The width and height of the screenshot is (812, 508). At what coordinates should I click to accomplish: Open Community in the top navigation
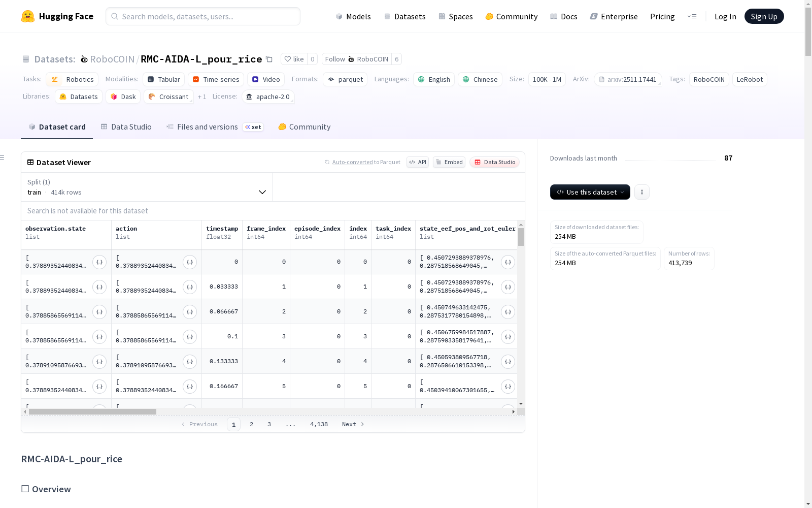point(512,16)
